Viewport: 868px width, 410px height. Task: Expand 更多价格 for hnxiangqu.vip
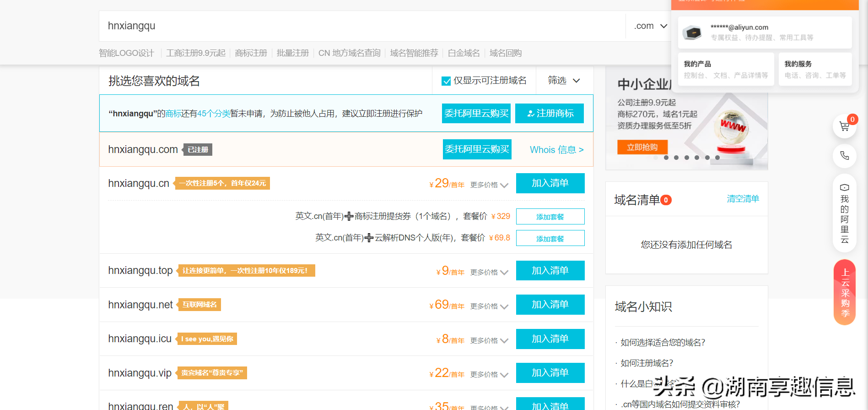click(x=489, y=374)
